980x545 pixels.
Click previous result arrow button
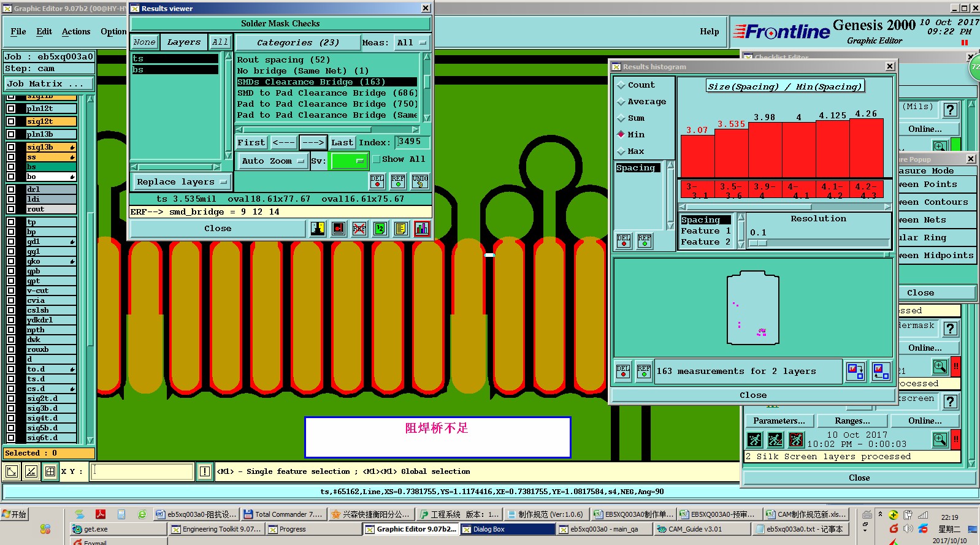click(x=283, y=143)
